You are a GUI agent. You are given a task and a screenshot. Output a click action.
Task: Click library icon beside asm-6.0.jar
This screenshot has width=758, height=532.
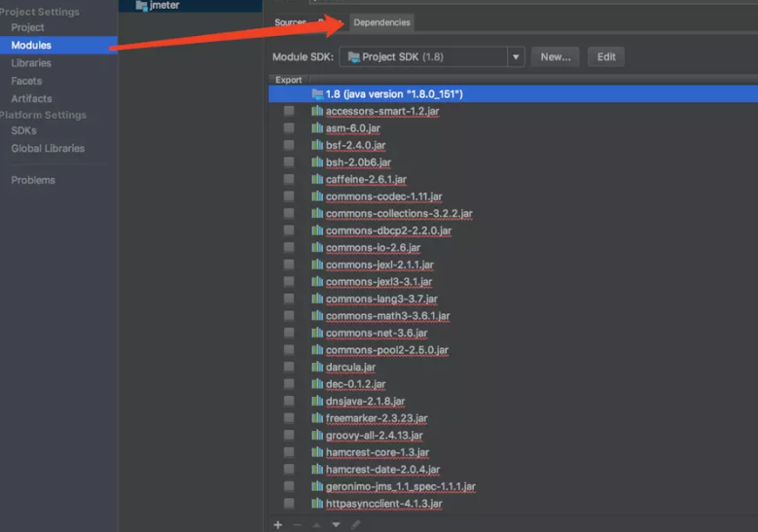pos(317,128)
